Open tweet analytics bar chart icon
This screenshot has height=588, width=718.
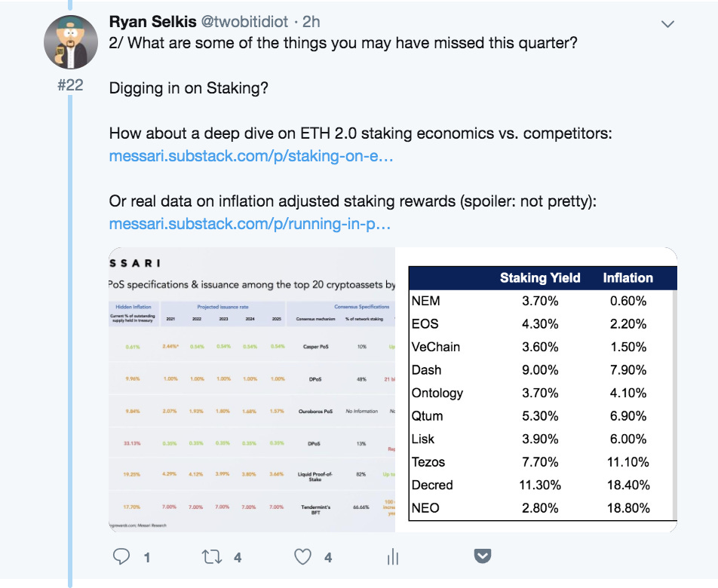[393, 557]
